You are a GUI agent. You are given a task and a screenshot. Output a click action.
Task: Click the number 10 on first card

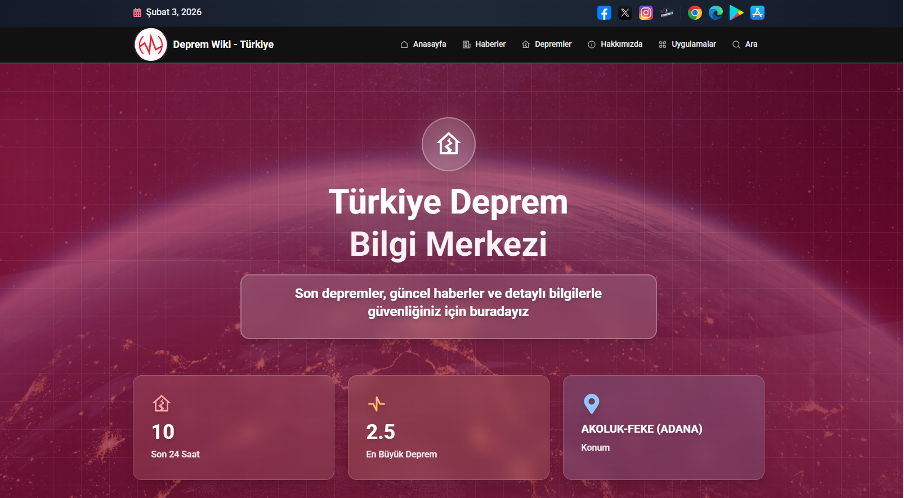tap(163, 432)
